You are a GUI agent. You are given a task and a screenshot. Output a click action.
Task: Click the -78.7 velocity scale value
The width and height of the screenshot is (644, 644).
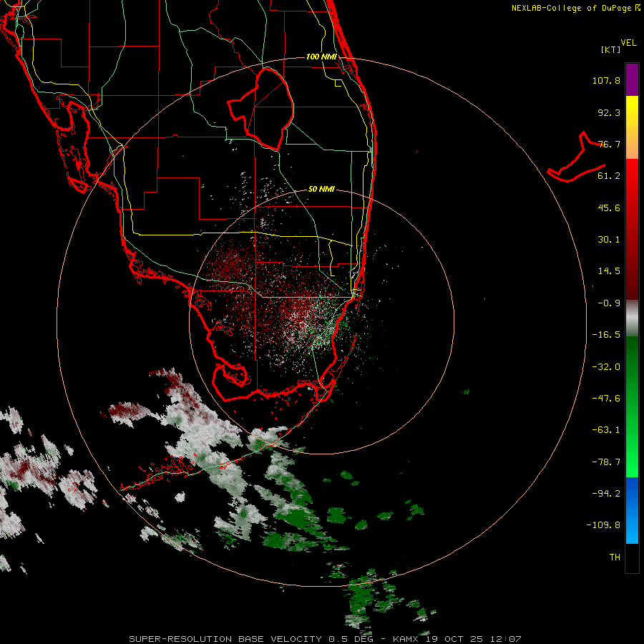(606, 462)
